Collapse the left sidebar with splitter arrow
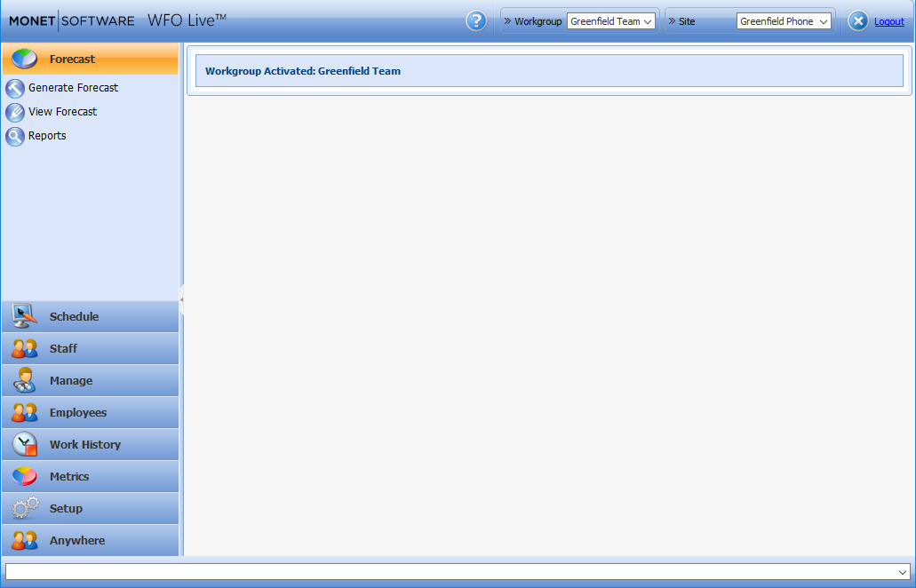916x588 pixels. coord(181,300)
